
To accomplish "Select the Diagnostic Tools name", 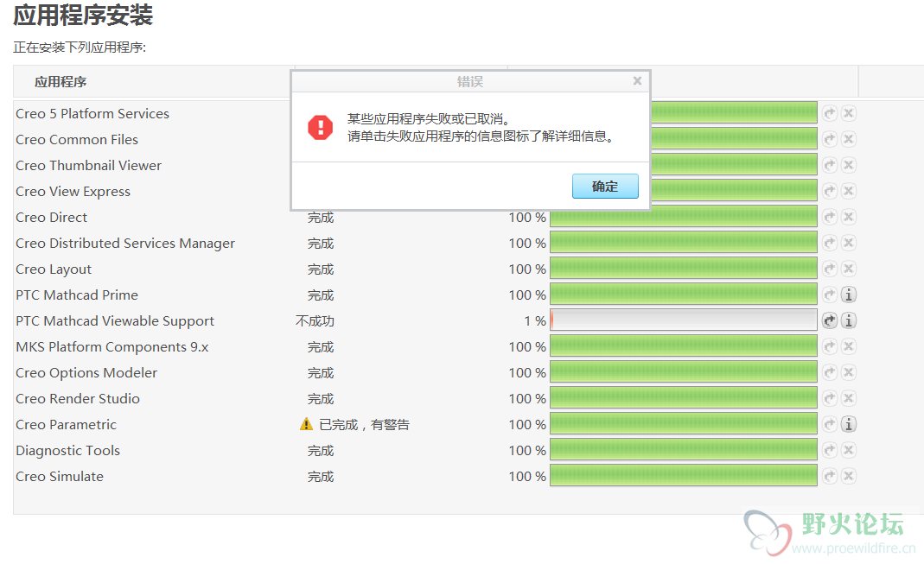I will tap(67, 450).
